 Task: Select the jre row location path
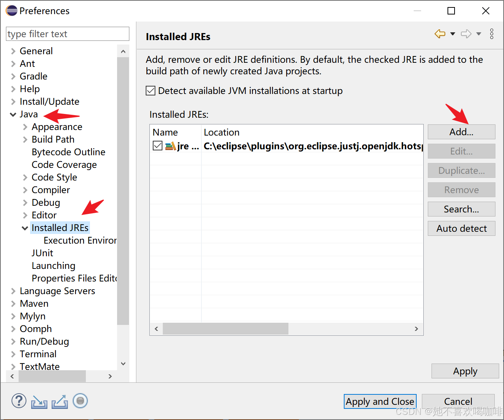coord(313,146)
